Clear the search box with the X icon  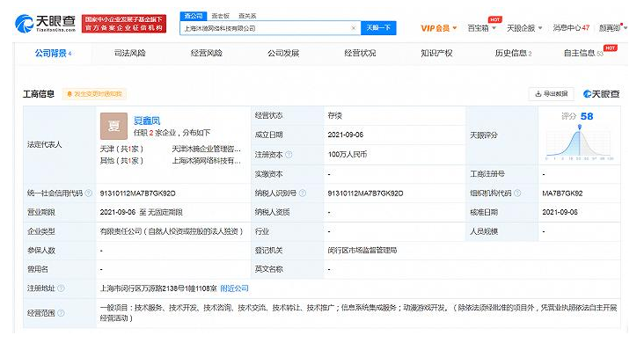(353, 28)
